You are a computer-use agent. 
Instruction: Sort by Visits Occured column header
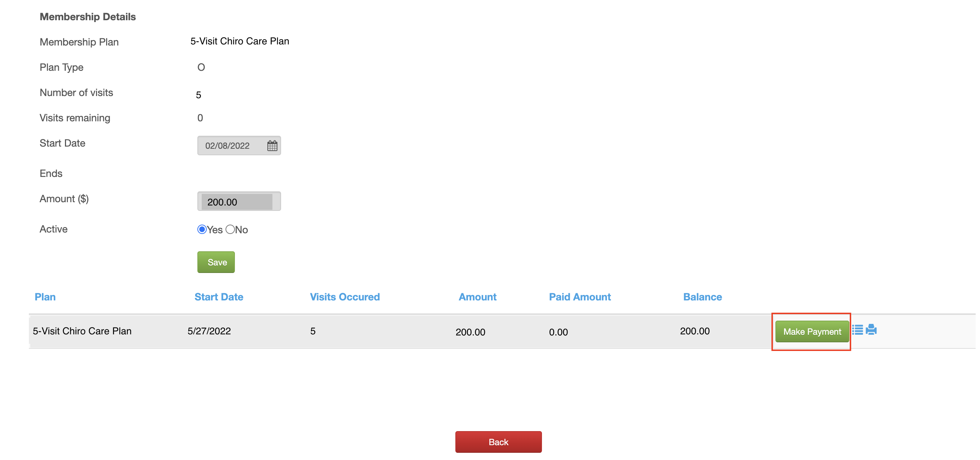(345, 297)
